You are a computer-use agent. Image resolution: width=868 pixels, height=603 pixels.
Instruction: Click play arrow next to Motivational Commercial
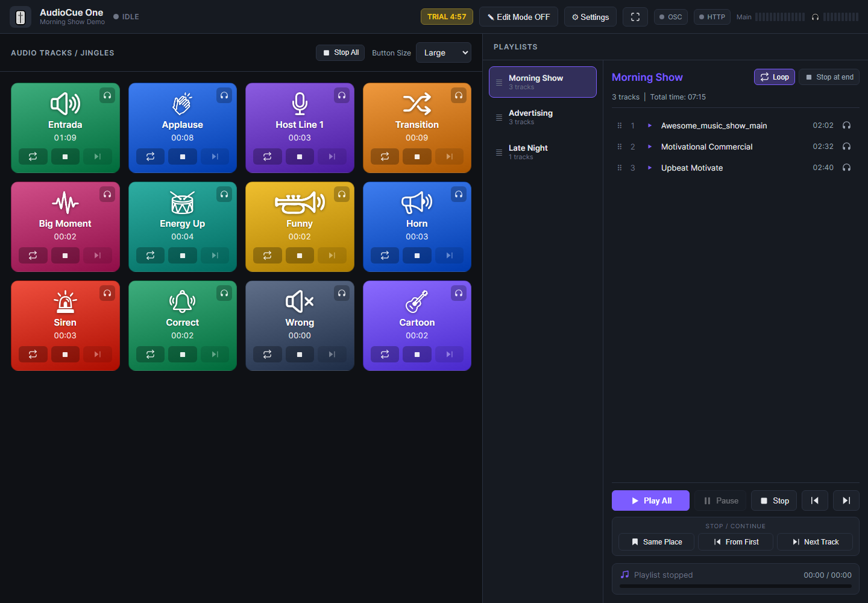pos(650,147)
